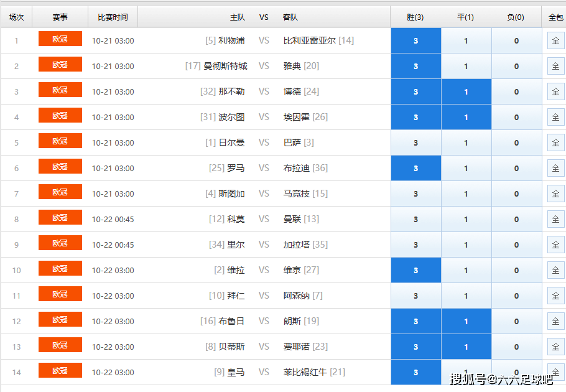Click home team 那不勒

pyautogui.click(x=231, y=91)
